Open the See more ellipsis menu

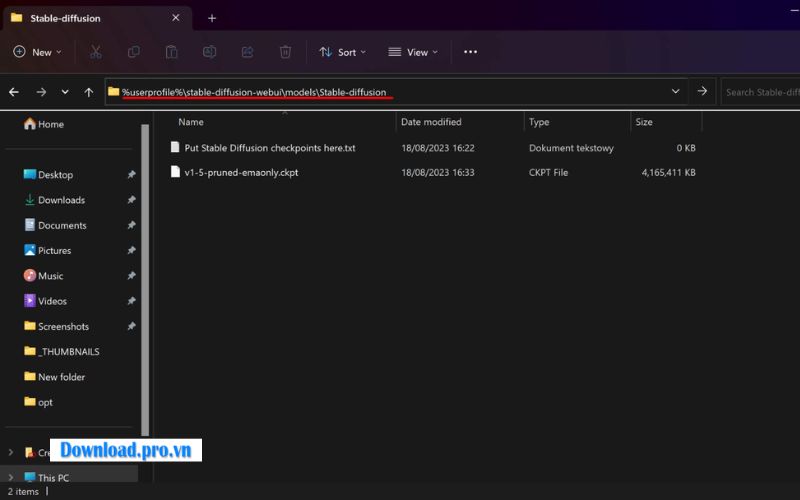click(470, 52)
